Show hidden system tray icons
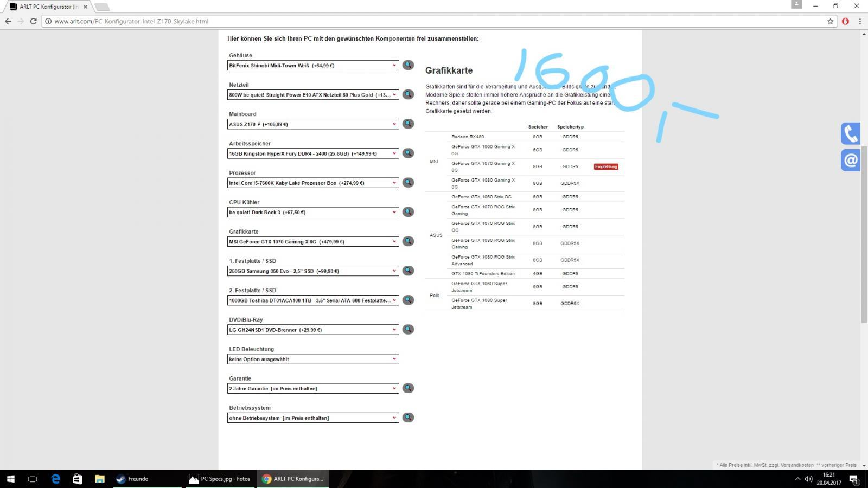 point(797,479)
